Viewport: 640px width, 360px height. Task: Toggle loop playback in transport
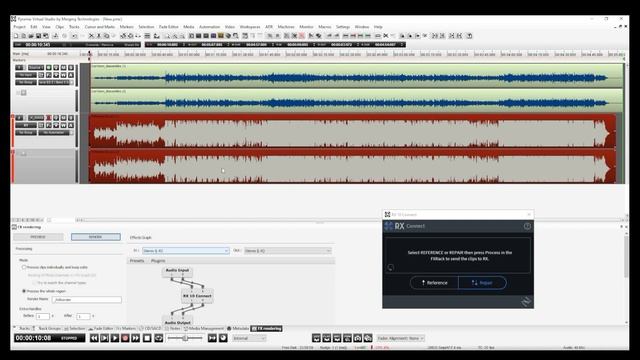point(158,338)
